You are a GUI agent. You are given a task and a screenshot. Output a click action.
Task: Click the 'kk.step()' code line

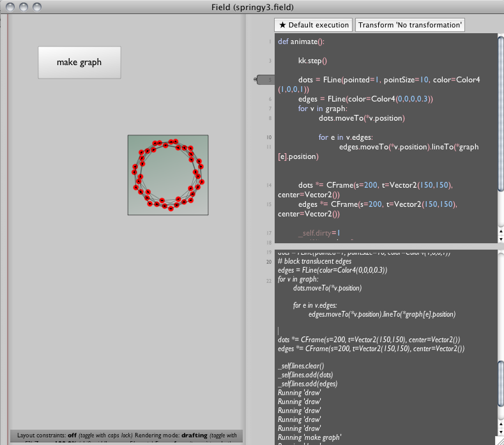312,61
